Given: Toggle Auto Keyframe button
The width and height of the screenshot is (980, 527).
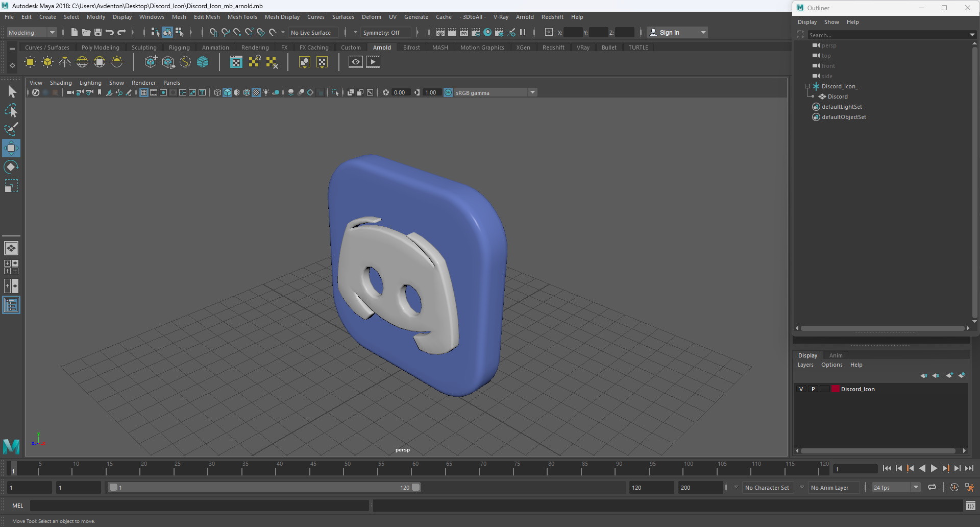Looking at the screenshot, I should point(954,487).
